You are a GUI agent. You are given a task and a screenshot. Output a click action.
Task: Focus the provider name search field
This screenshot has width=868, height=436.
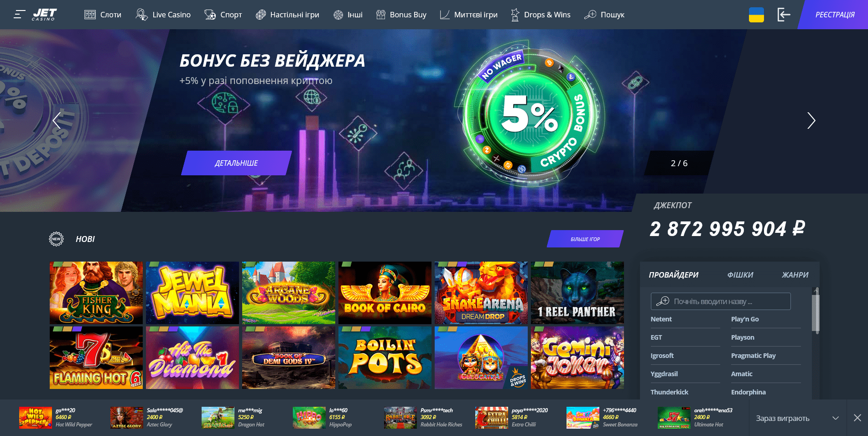[x=721, y=301]
